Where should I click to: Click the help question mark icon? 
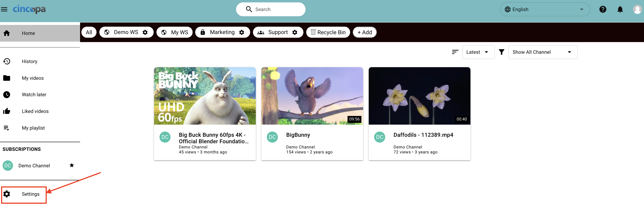(602, 10)
